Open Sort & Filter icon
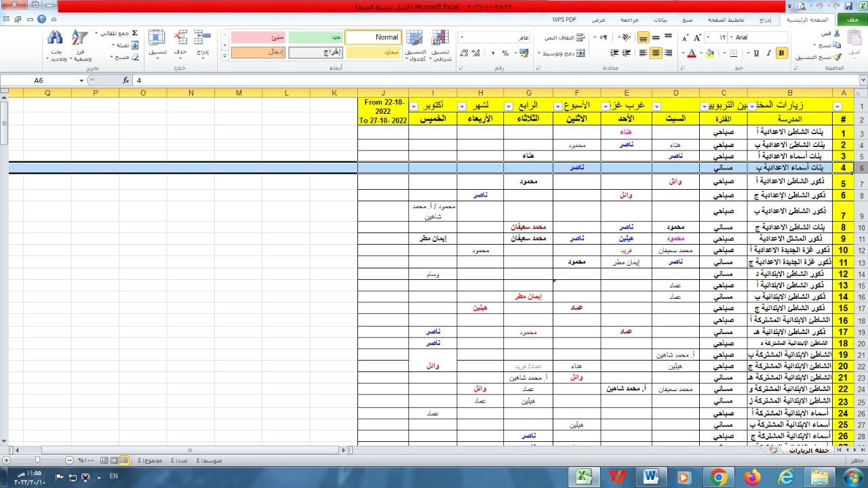Screen dimensions: 868x488 [x=80, y=38]
